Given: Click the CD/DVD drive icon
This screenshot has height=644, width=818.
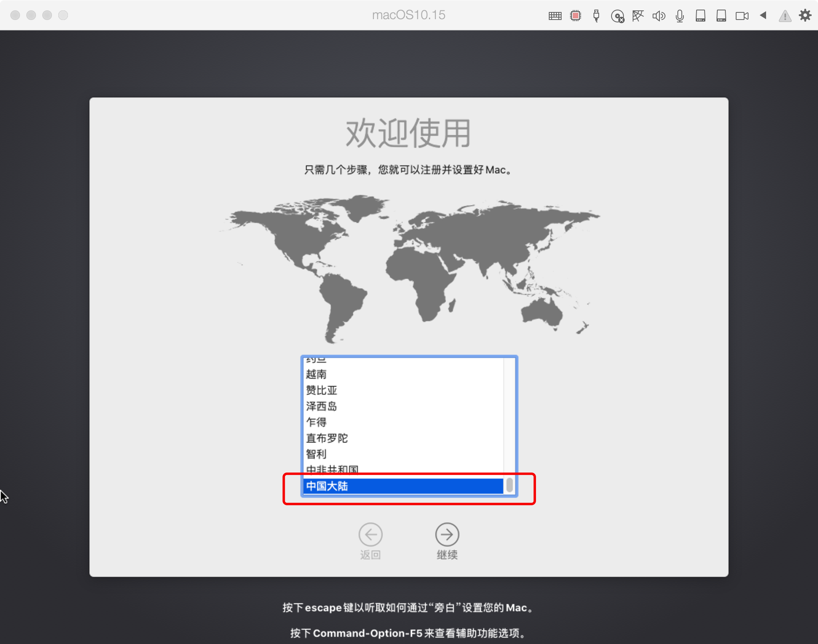Looking at the screenshot, I should point(618,16).
